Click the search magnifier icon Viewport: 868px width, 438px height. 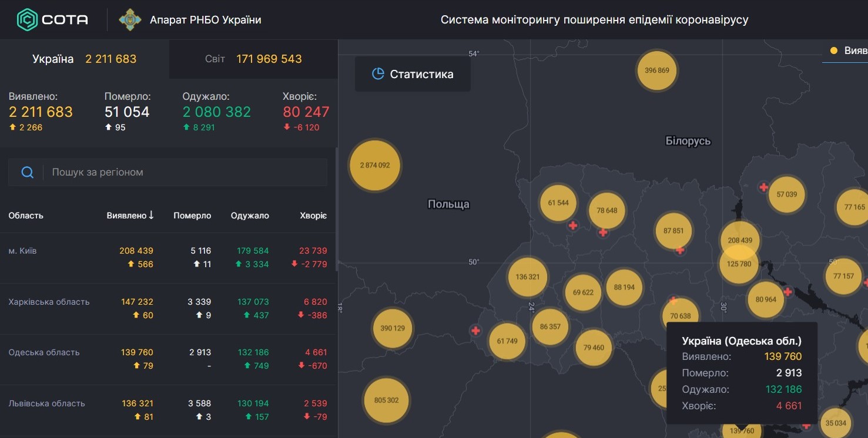click(27, 172)
